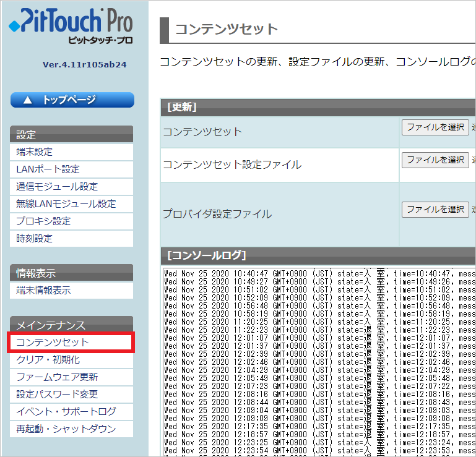
Task: Choose file for コンテンツセット設定ファイル
Action: click(x=435, y=160)
